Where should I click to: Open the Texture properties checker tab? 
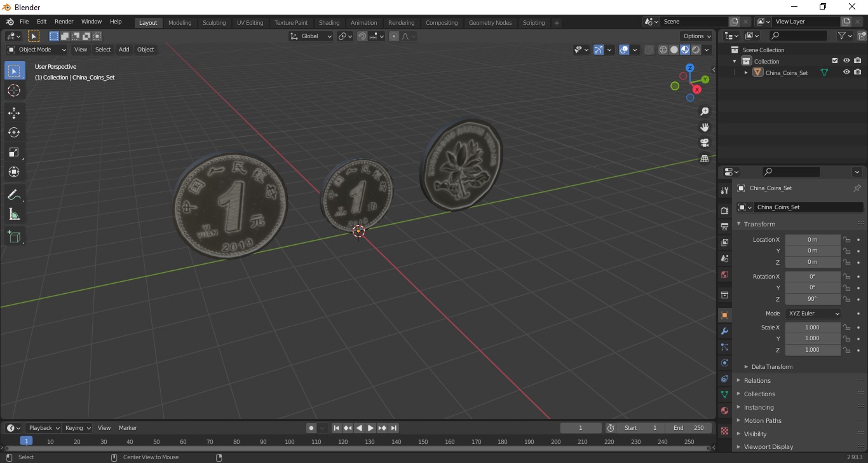tap(724, 431)
